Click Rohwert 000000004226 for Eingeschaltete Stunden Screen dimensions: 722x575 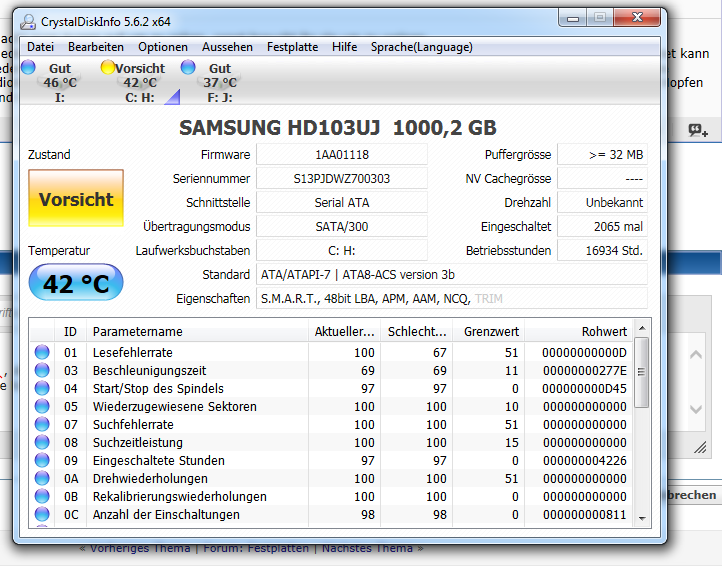tap(585, 460)
